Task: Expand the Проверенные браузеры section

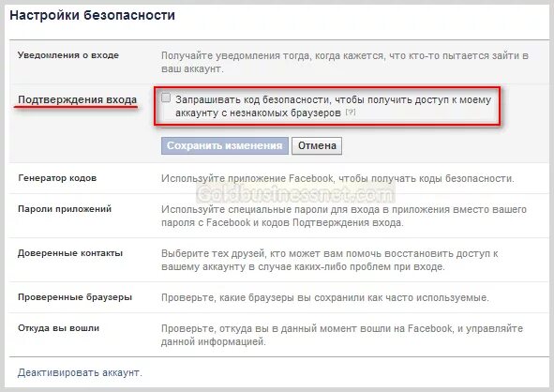Action: (x=75, y=297)
